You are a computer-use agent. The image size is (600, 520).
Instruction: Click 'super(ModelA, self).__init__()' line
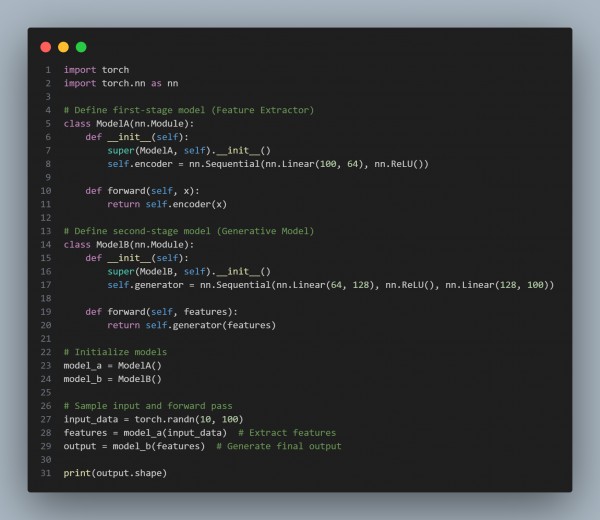coord(189,150)
